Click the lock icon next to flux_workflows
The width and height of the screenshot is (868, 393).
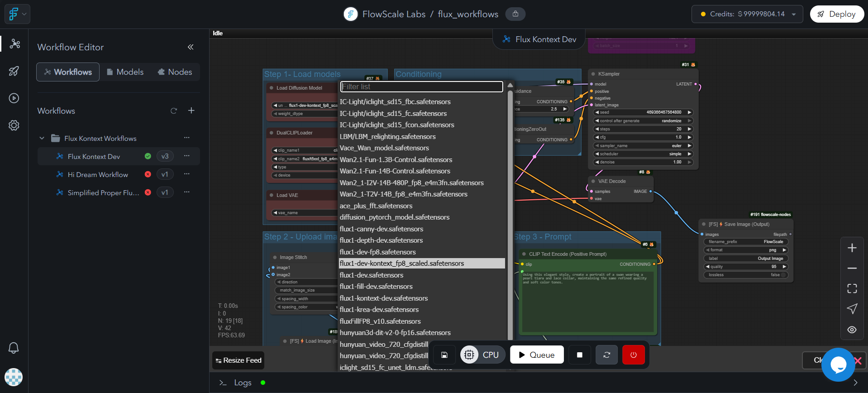tap(515, 14)
